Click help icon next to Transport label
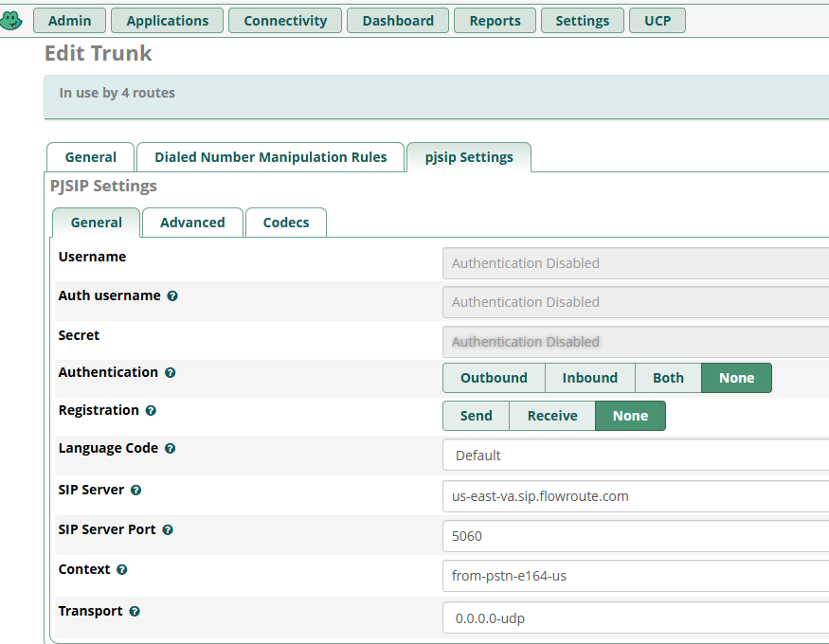The width and height of the screenshot is (829, 644). 135,612
